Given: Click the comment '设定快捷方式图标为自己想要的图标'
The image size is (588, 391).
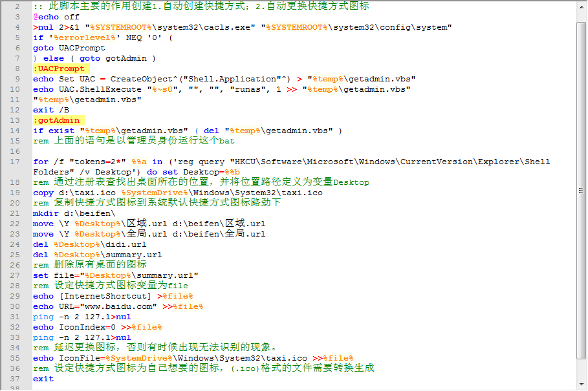Looking at the screenshot, I should tap(136, 368).
